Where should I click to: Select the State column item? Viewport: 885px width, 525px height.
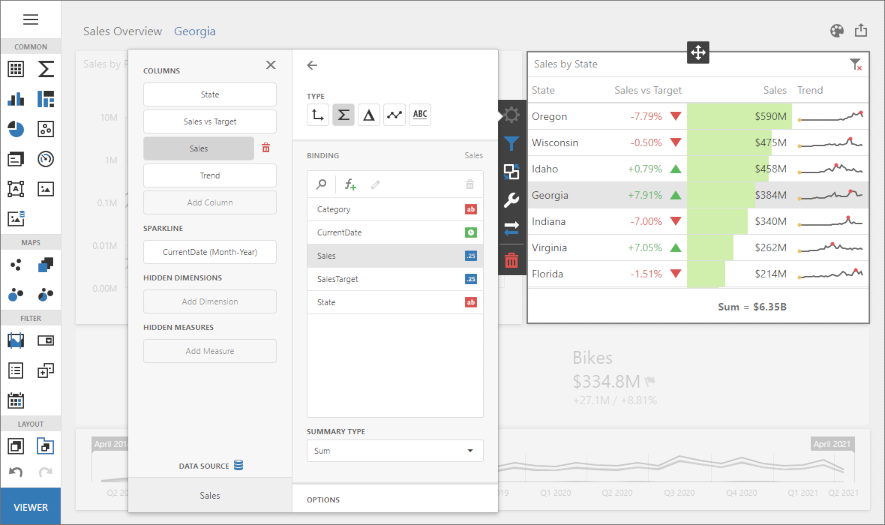point(210,94)
